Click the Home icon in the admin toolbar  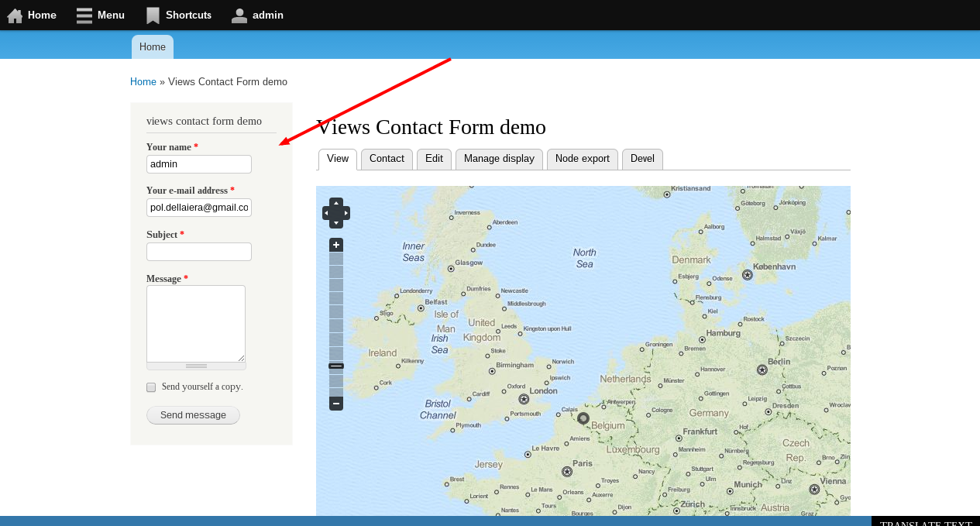coord(15,15)
